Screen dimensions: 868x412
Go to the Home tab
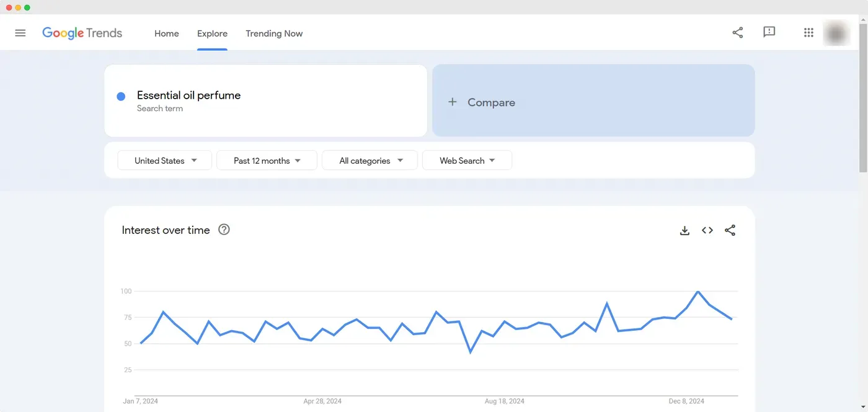[x=167, y=34]
